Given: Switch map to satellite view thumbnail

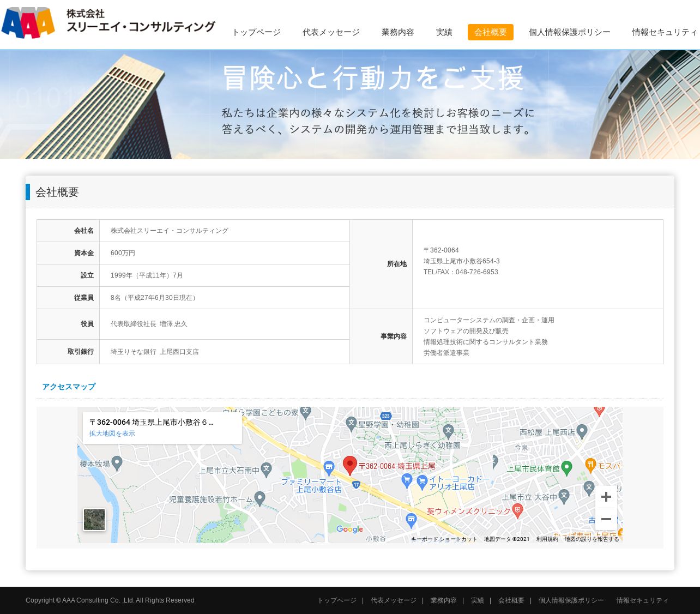Looking at the screenshot, I should point(94,520).
